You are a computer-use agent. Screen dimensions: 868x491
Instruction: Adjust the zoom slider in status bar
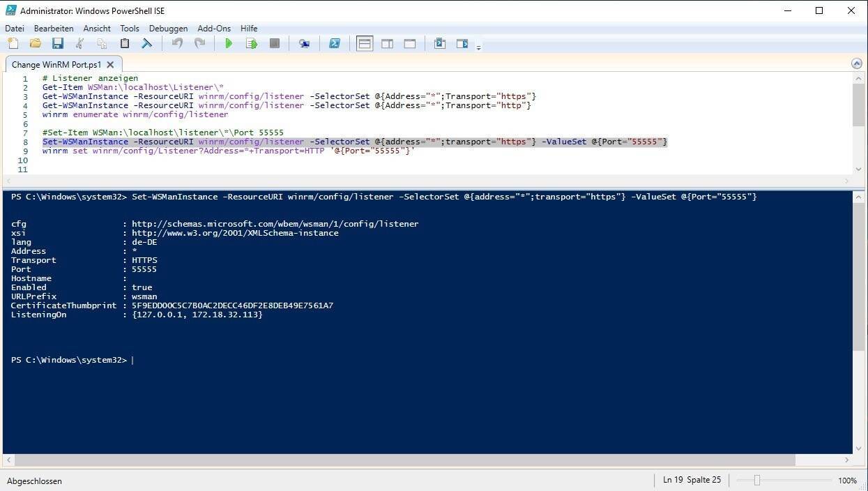(x=756, y=480)
